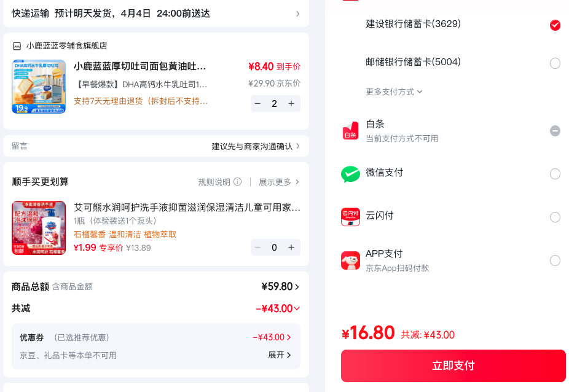Click the 云闪付 UnionPay icon
569x392 pixels.
pyautogui.click(x=350, y=217)
